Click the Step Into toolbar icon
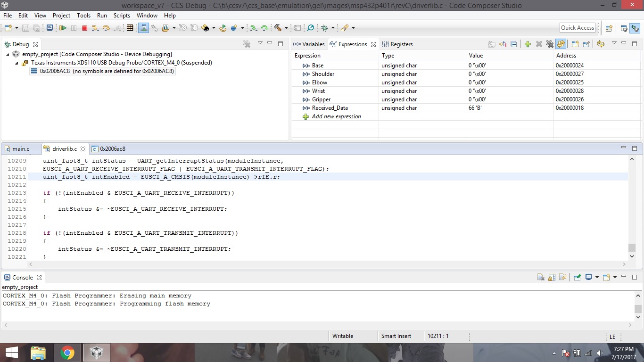This screenshot has height=362, width=644. [95, 28]
